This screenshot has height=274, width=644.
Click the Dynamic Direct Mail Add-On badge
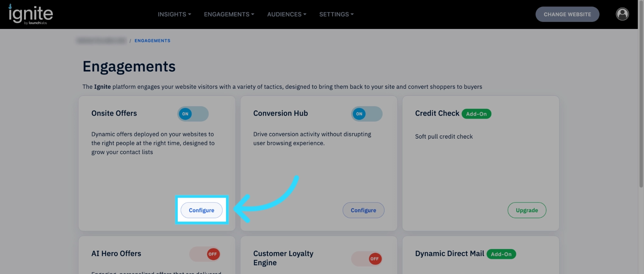pos(501,254)
